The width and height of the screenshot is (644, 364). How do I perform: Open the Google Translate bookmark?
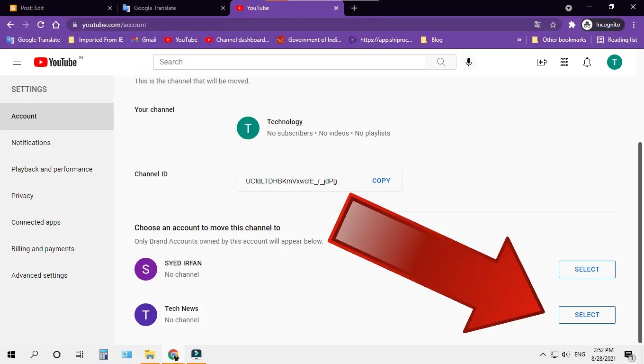(x=34, y=40)
